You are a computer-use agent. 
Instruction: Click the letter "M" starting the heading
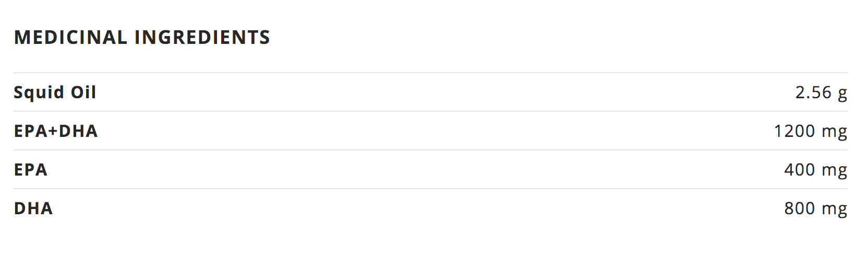pos(20,38)
